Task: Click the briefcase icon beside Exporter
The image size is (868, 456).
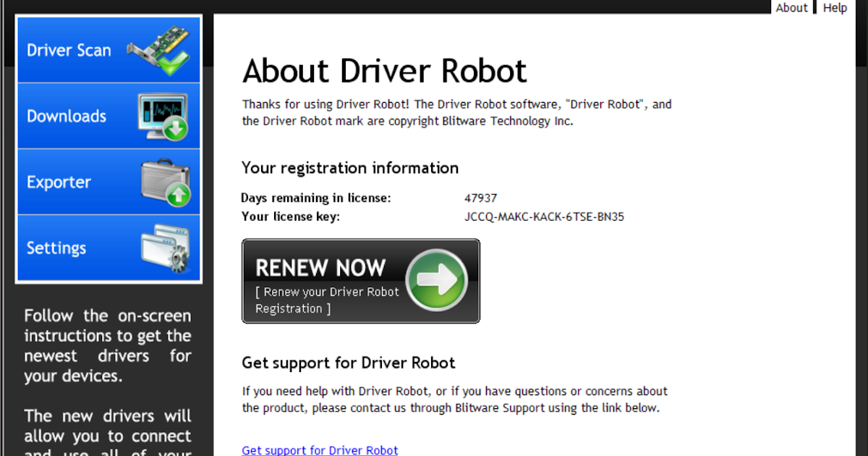Action: point(165,182)
